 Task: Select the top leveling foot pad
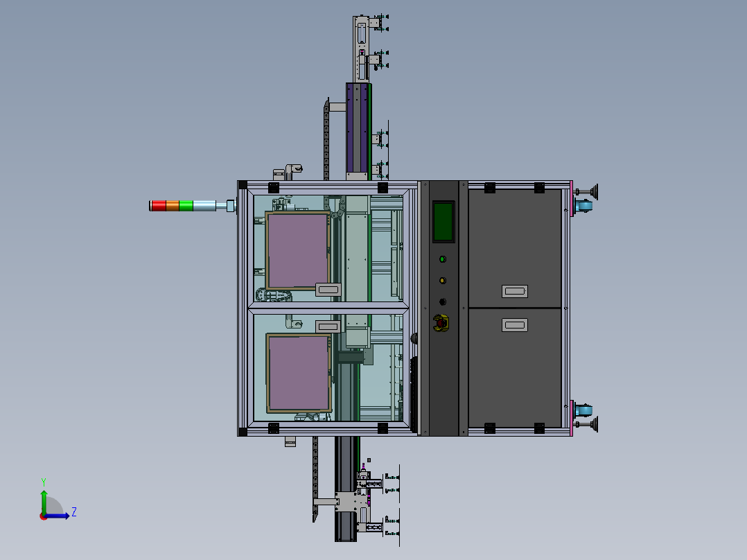pos(595,191)
